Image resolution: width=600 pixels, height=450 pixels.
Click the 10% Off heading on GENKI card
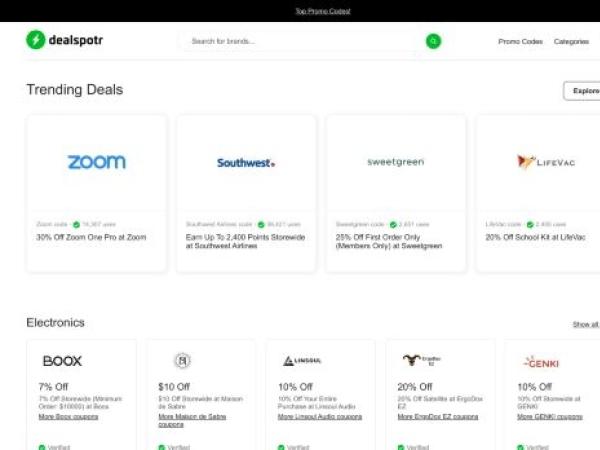(535, 387)
